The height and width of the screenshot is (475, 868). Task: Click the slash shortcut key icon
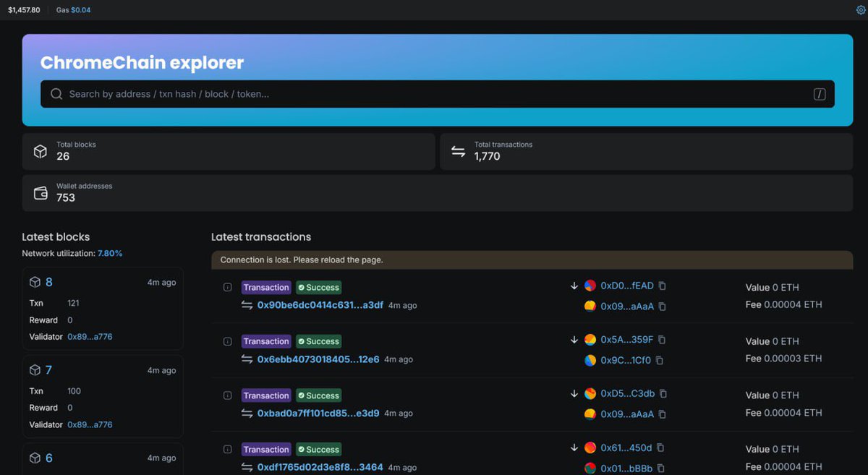(x=820, y=94)
